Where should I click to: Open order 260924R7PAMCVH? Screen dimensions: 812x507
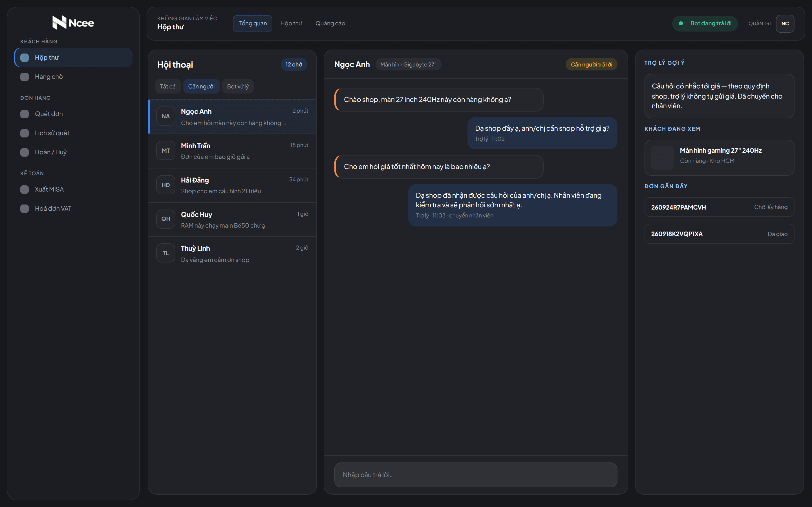point(719,207)
